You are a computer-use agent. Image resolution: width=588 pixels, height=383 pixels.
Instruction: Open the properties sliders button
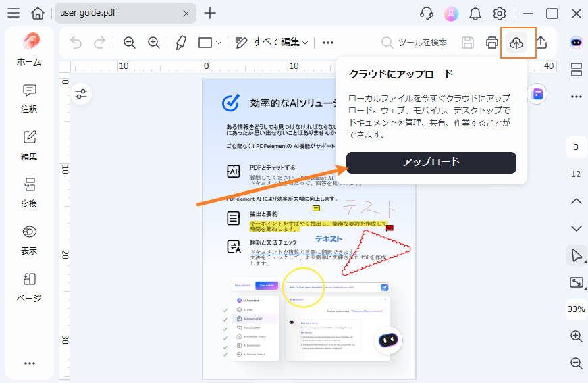click(81, 94)
